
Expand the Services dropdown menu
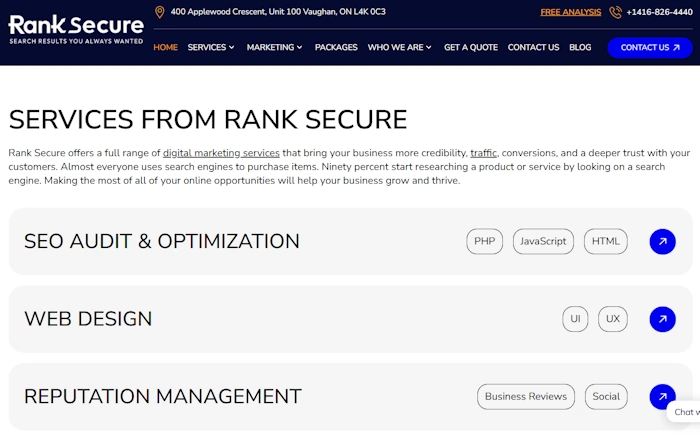click(211, 47)
